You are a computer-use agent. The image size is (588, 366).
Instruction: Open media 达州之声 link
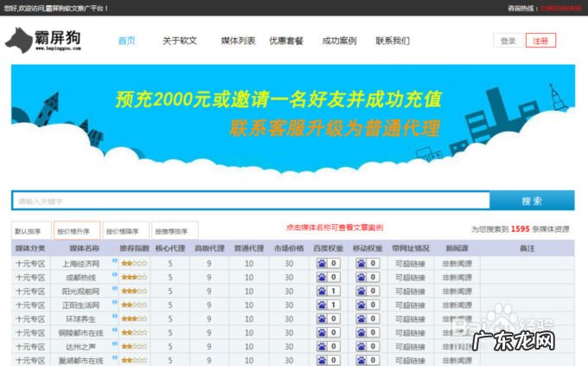(80, 347)
